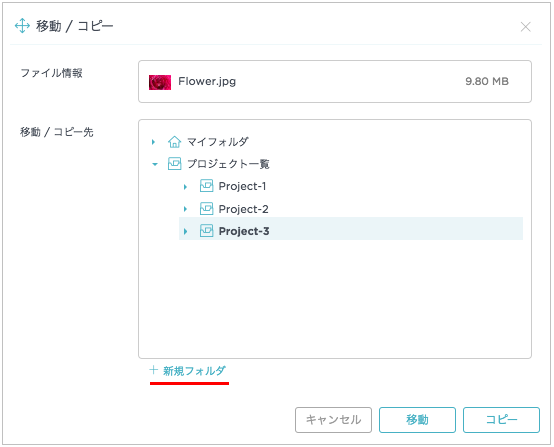Click the Project-1 folder icon
This screenshot has height=447, width=554.
(x=206, y=186)
